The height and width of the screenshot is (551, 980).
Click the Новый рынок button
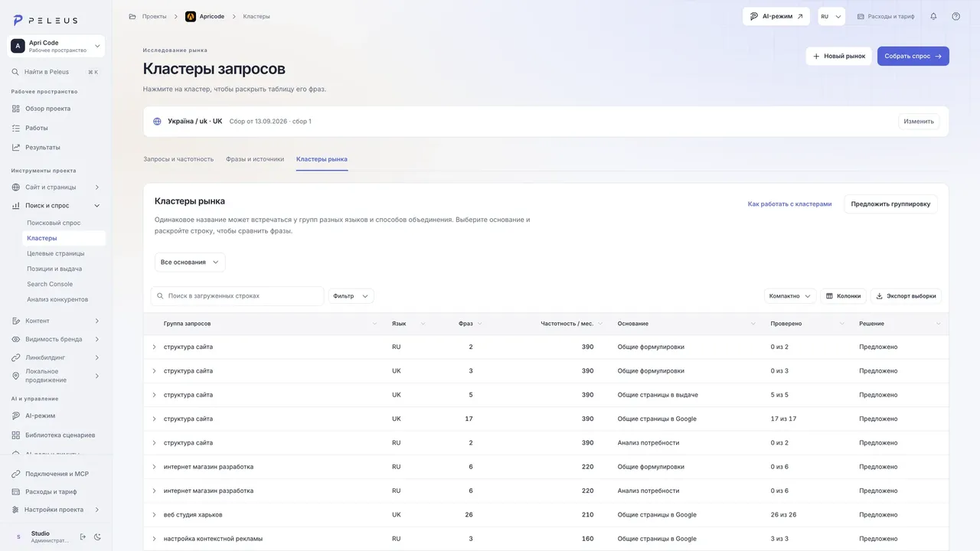(838, 56)
